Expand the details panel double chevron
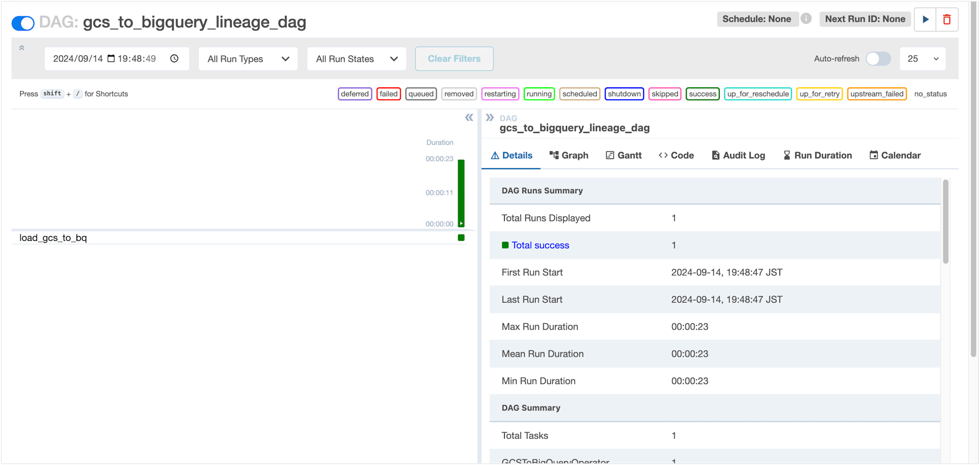This screenshot has width=980, height=465. [x=490, y=118]
